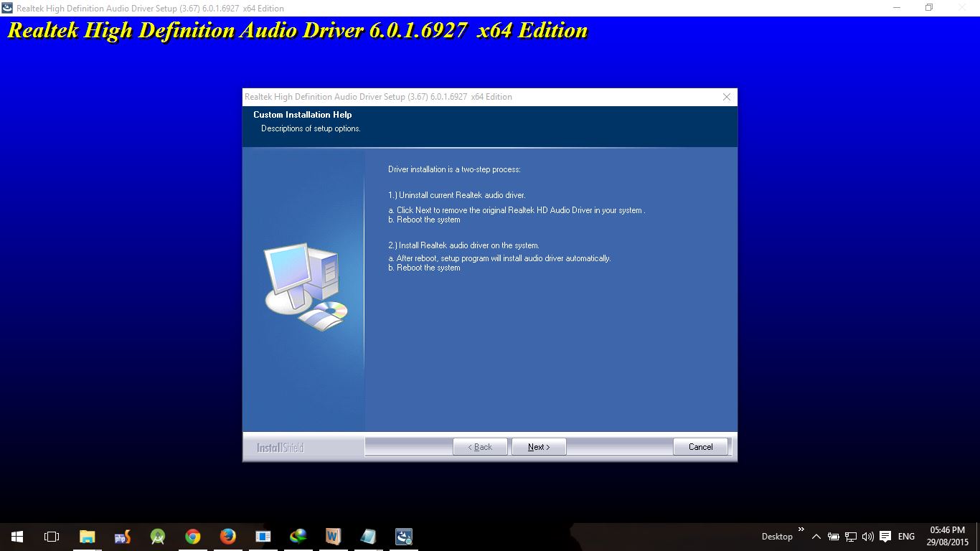Click "1.) Uninstall current Realtek audio driver." line
Image resolution: width=980 pixels, height=551 pixels.
(457, 195)
